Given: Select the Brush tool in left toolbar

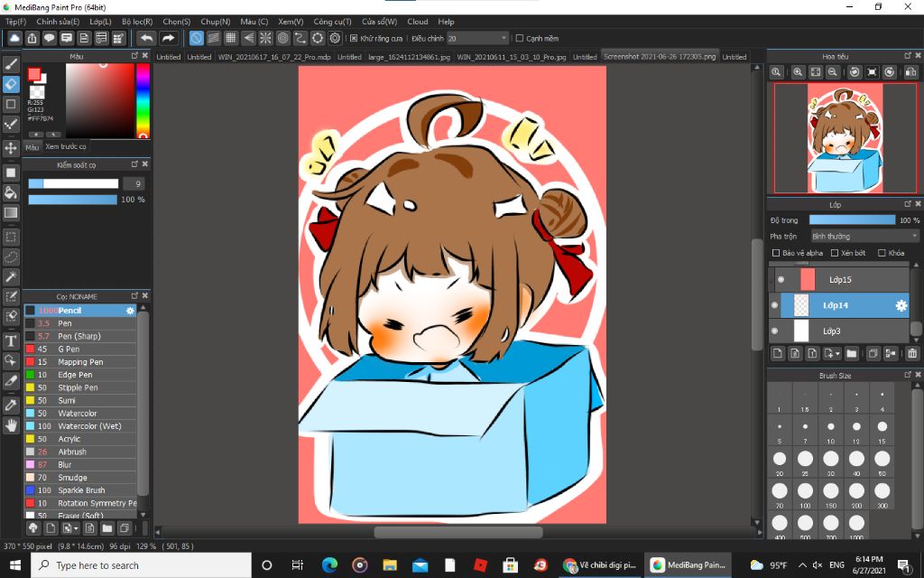Looking at the screenshot, I should pyautogui.click(x=11, y=64).
